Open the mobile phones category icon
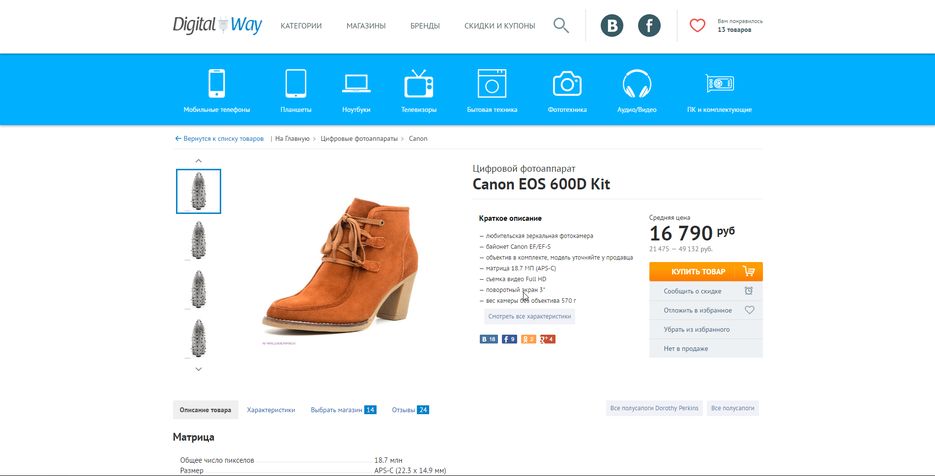 click(x=216, y=83)
